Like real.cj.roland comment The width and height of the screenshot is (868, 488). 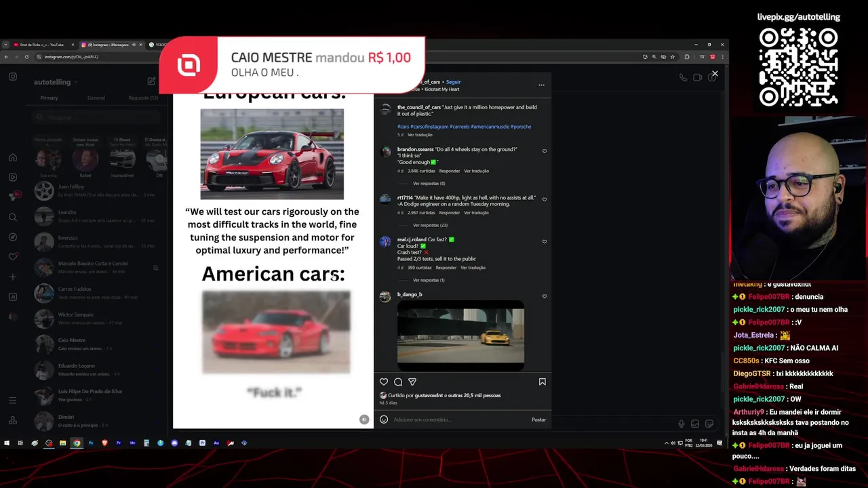point(545,241)
